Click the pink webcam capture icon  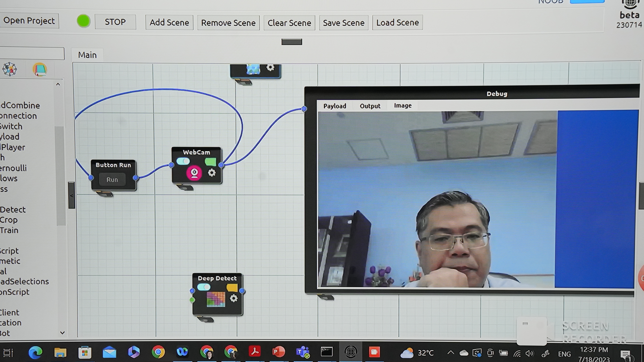coord(194,173)
